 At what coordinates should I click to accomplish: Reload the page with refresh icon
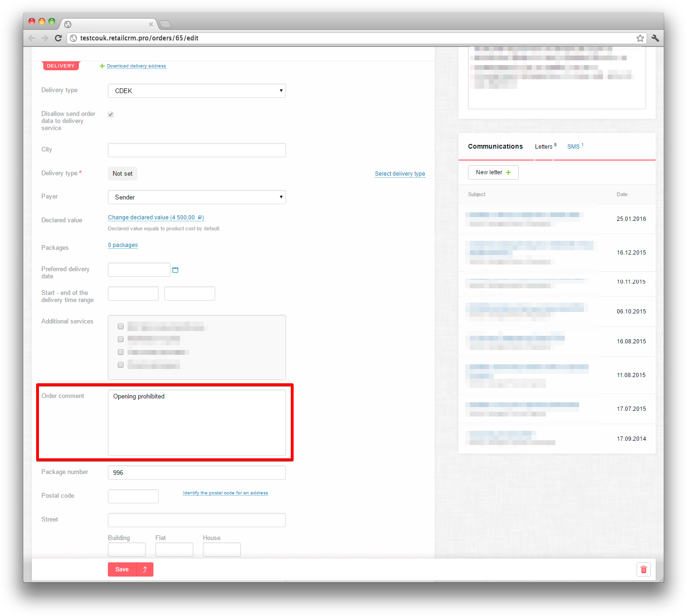point(58,38)
